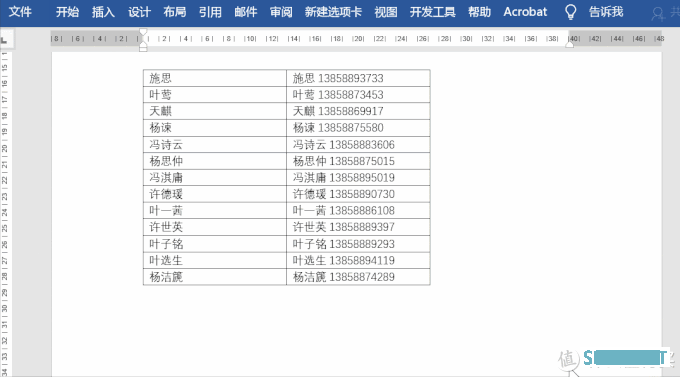
Task: Switch to the 开始 ribbon tab
Action: [67, 12]
